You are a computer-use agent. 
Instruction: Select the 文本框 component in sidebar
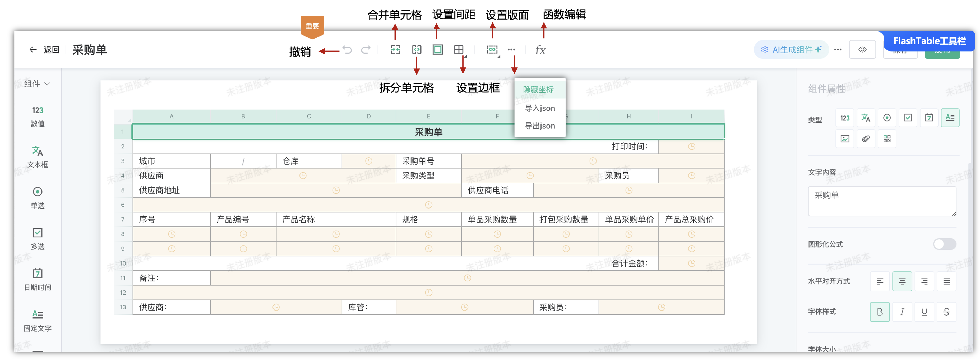(37, 157)
